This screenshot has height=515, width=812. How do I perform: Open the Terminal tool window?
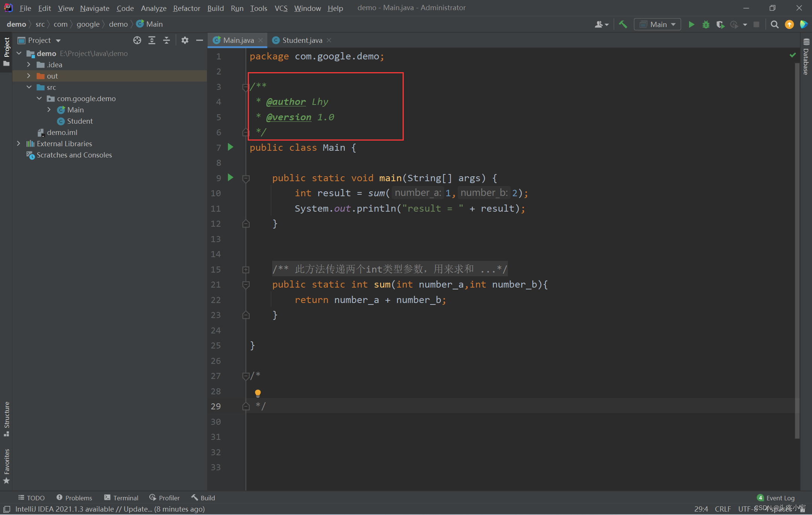[121, 498]
